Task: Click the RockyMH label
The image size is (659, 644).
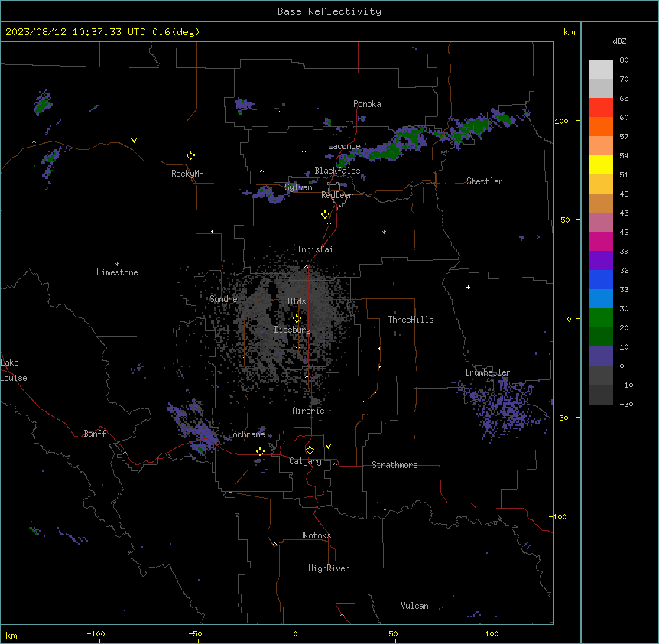Action: point(187,174)
